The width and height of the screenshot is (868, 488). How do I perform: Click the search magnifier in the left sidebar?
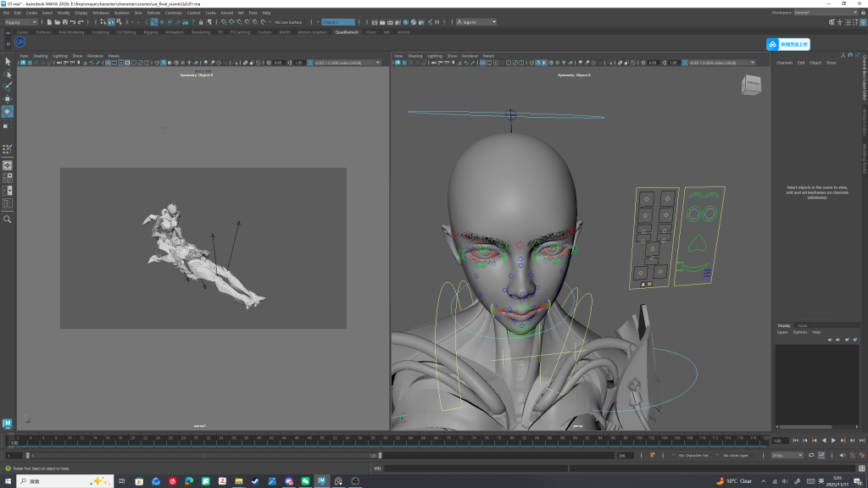[x=8, y=219]
